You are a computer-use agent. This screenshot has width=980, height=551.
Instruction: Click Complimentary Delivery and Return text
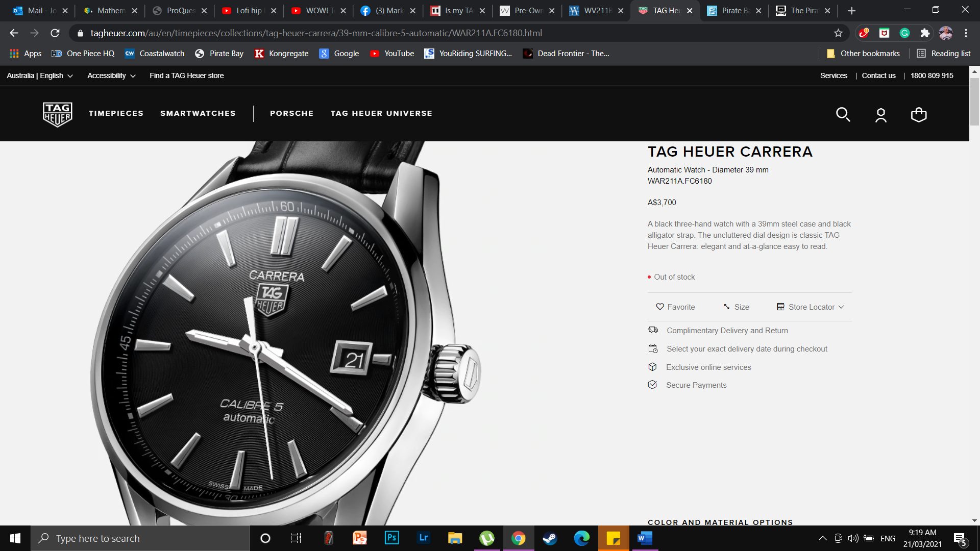click(x=727, y=331)
